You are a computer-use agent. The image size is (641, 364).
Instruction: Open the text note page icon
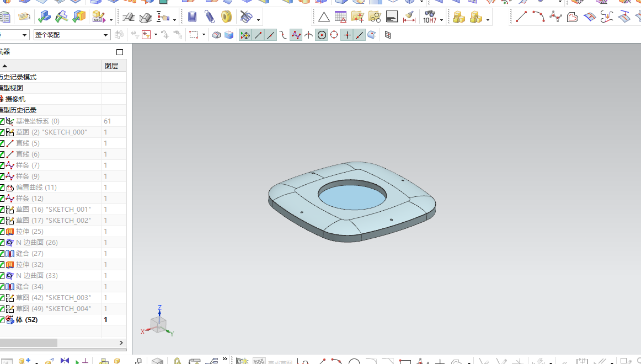(x=392, y=17)
